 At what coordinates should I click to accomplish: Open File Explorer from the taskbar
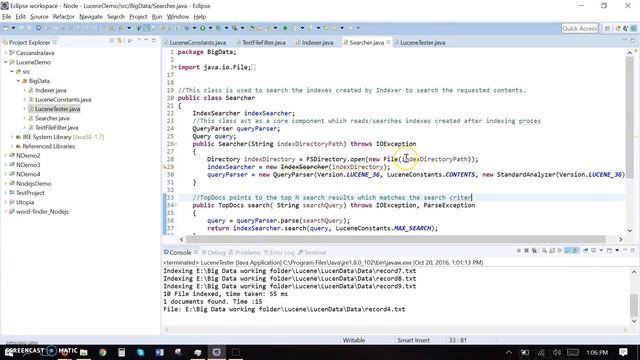coord(84,352)
